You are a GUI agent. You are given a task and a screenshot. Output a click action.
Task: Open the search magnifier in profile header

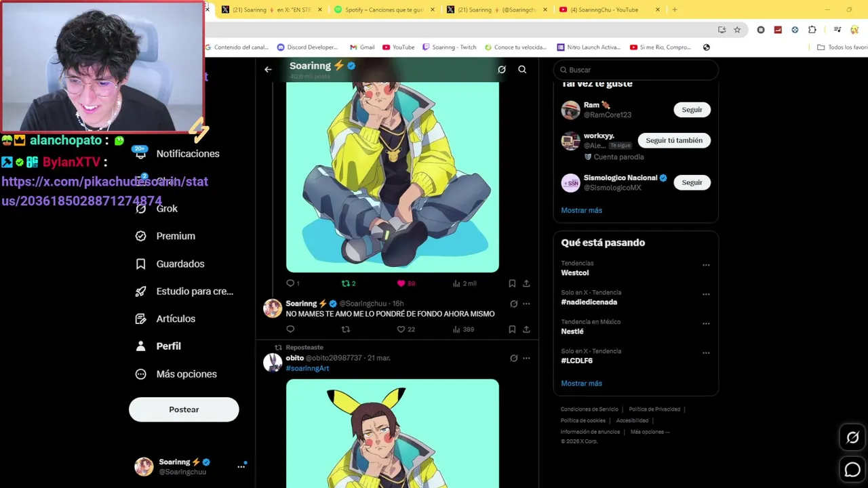(522, 69)
